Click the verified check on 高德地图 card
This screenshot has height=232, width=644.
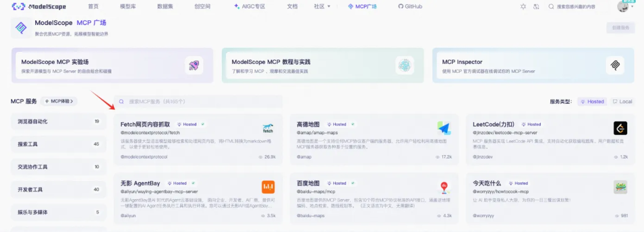click(x=353, y=124)
